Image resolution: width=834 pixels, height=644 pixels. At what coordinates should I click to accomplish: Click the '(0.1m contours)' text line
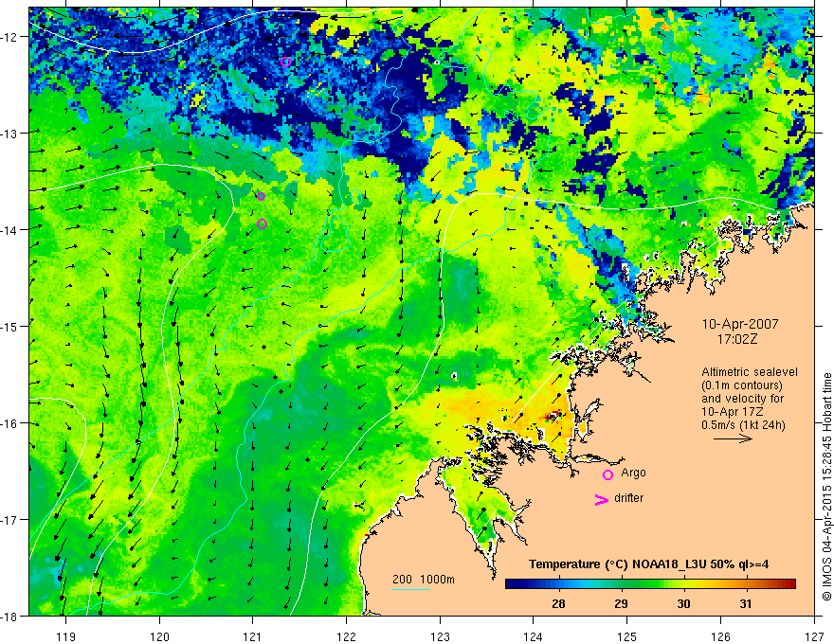[742, 385]
